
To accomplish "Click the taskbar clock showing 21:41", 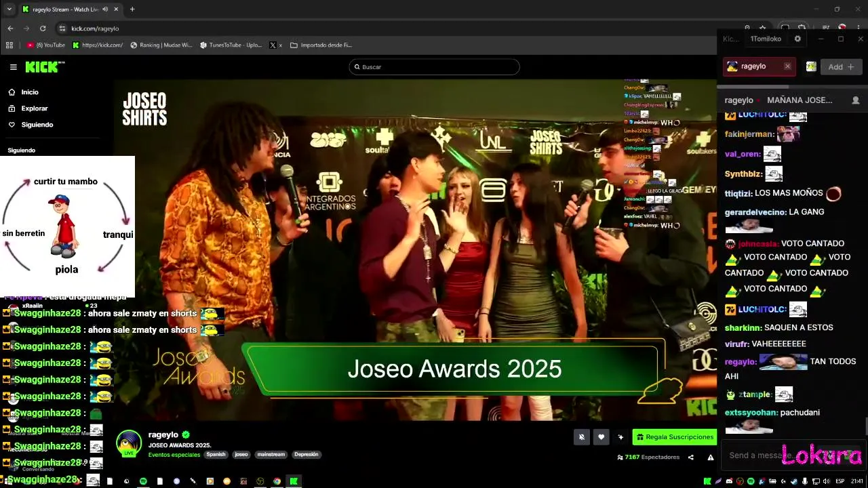I will coord(857,481).
